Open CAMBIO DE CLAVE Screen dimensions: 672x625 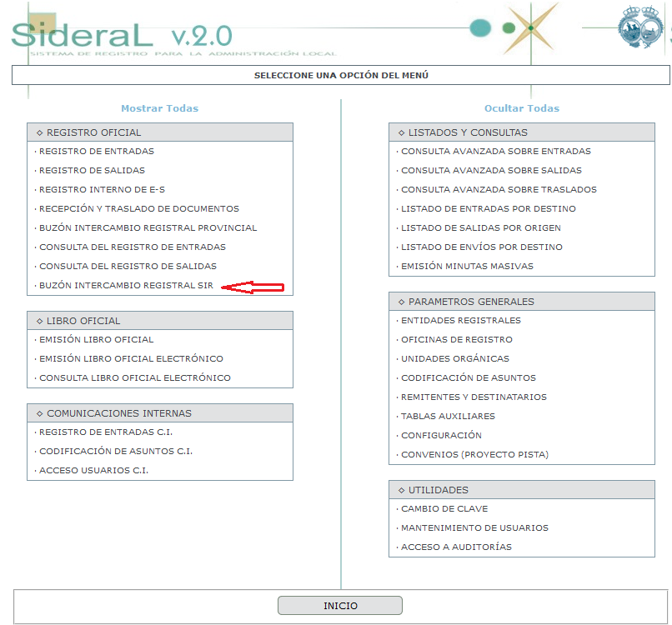tap(444, 509)
